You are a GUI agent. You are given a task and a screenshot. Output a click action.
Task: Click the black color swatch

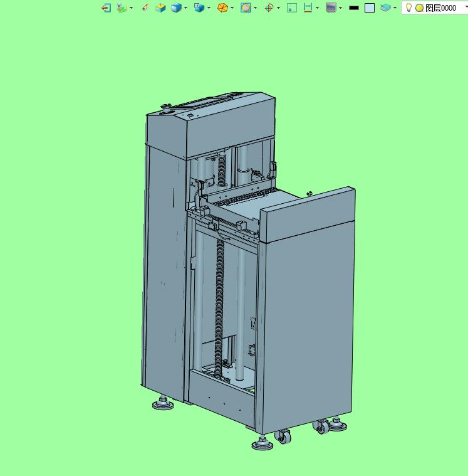click(x=354, y=8)
